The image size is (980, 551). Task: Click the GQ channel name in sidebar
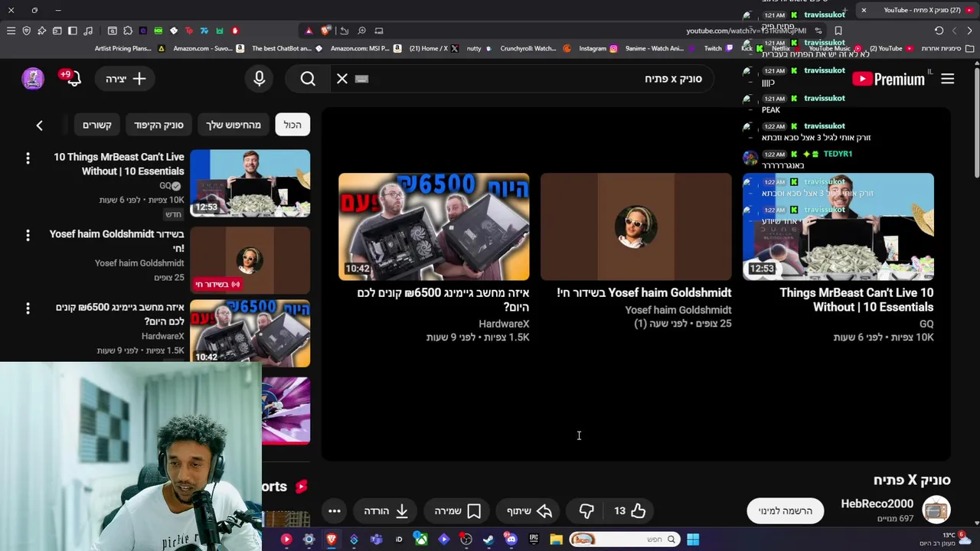tap(165, 186)
